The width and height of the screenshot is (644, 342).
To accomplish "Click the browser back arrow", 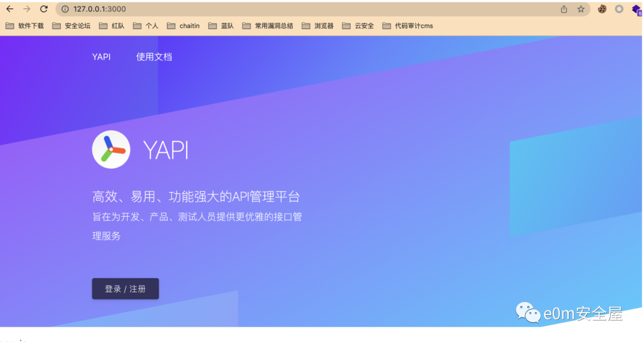I will pyautogui.click(x=10, y=8).
